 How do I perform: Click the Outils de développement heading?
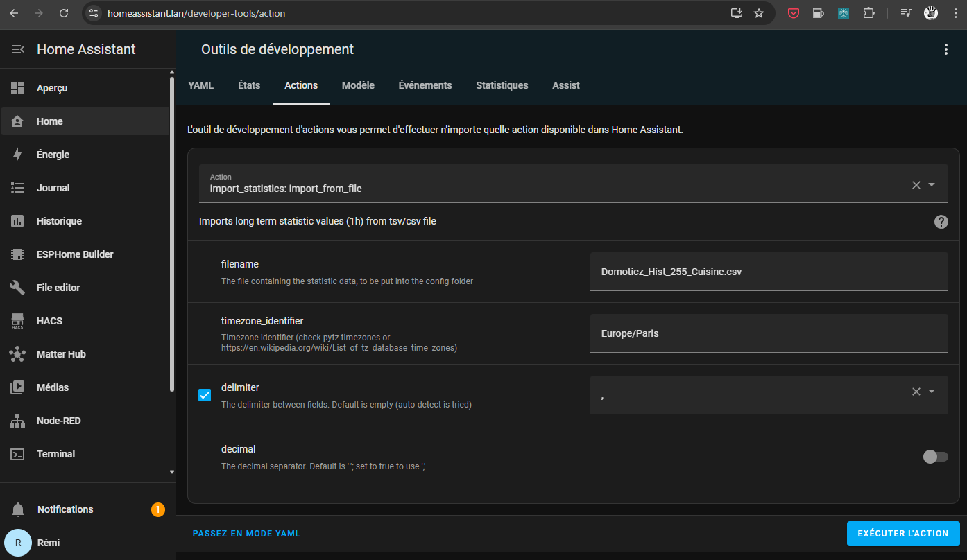(x=277, y=49)
